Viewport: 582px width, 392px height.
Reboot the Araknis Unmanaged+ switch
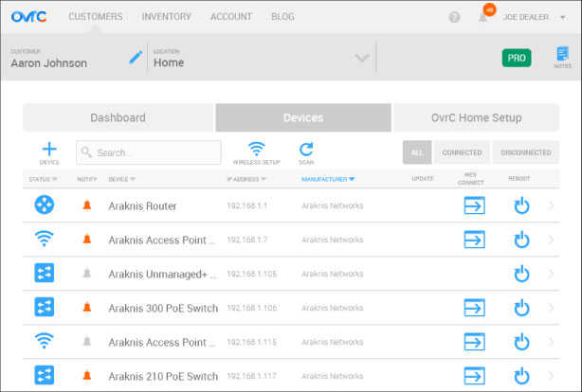coord(521,274)
